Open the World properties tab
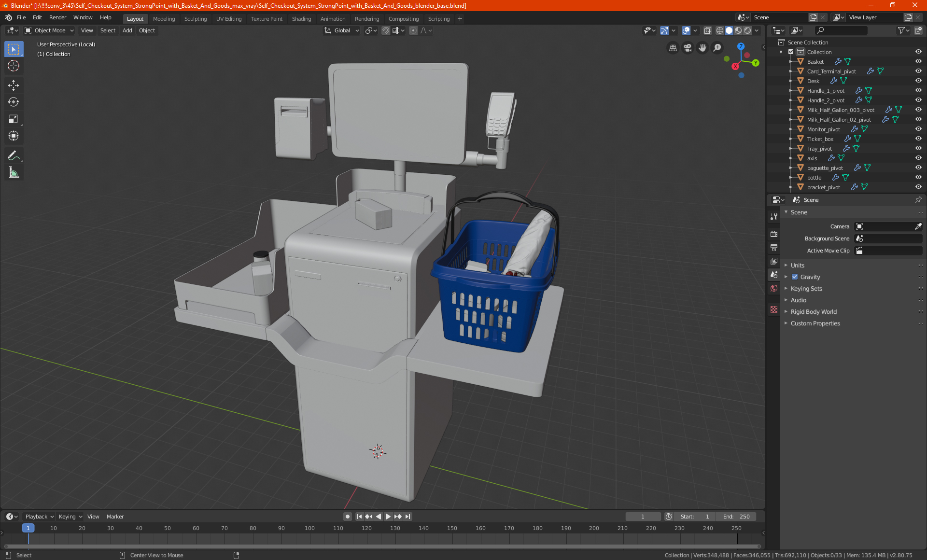Viewport: 927px width, 560px height. 774,288
